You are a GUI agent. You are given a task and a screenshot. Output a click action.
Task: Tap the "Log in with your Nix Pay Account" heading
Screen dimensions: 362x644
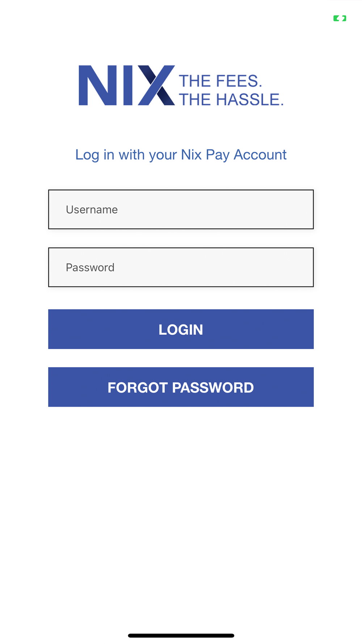tap(181, 155)
